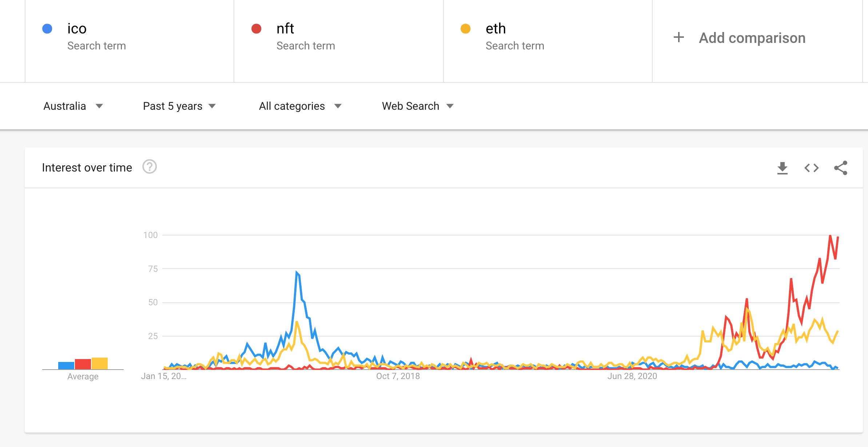Open the embed code icon
The height and width of the screenshot is (447, 868).
pyautogui.click(x=811, y=168)
